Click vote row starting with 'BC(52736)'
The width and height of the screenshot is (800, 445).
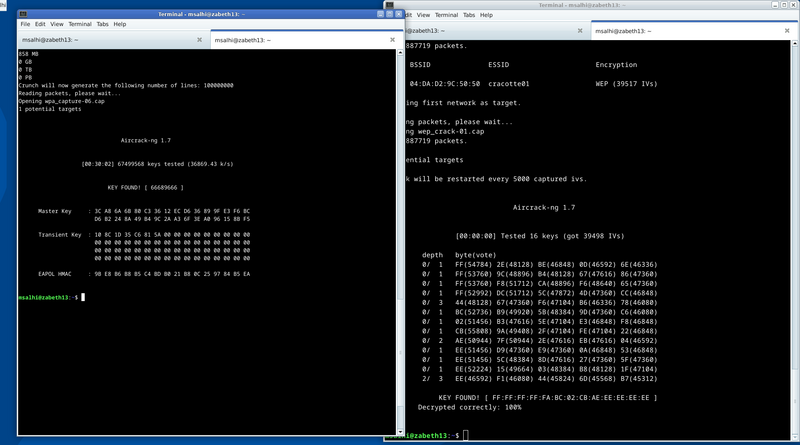click(x=539, y=312)
